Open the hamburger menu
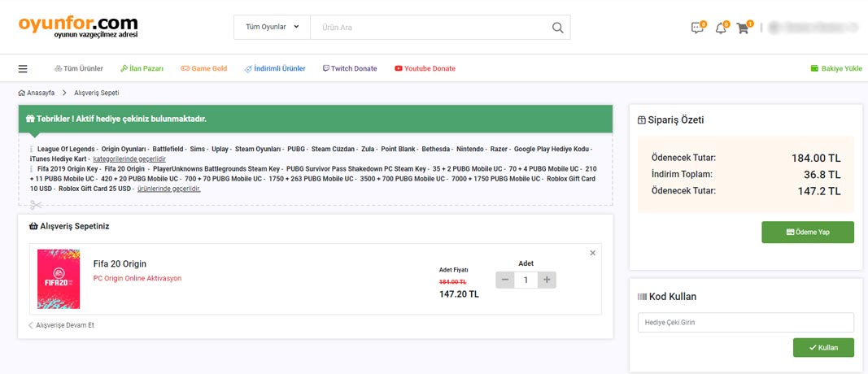The image size is (868, 374). 23,69
